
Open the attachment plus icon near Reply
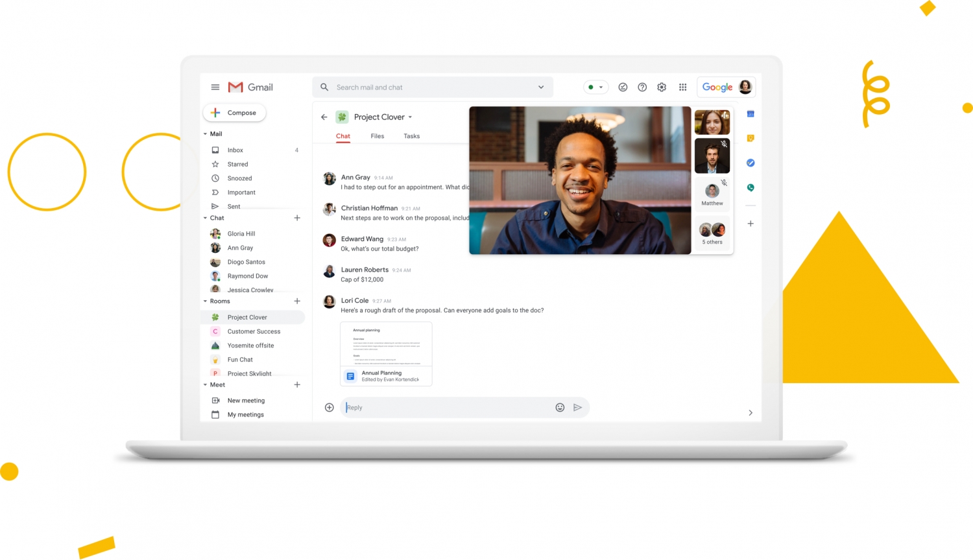coord(329,407)
